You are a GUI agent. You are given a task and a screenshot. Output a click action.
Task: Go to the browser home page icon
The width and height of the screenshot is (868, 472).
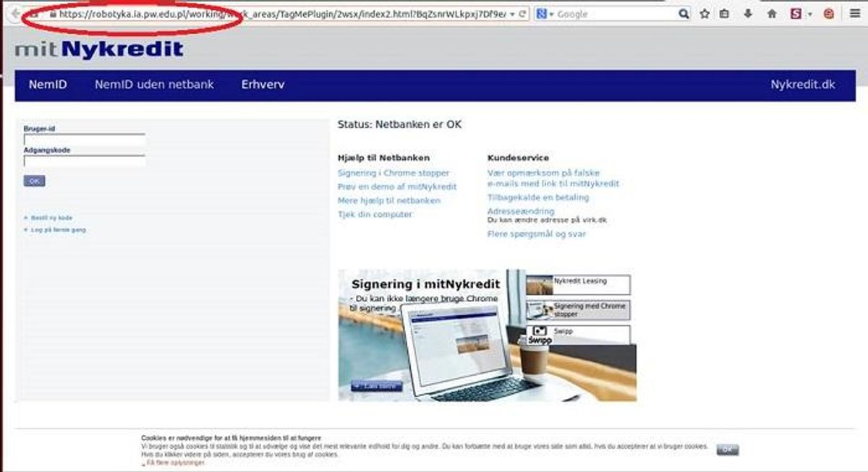point(772,14)
